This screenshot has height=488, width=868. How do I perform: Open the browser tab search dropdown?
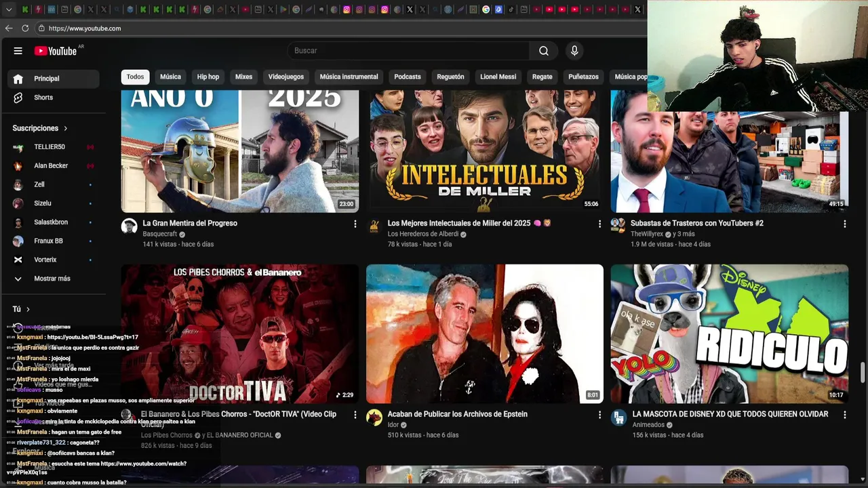[x=9, y=9]
